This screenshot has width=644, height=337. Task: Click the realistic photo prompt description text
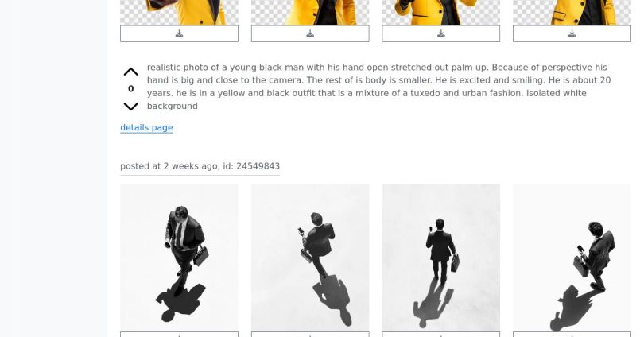click(378, 87)
